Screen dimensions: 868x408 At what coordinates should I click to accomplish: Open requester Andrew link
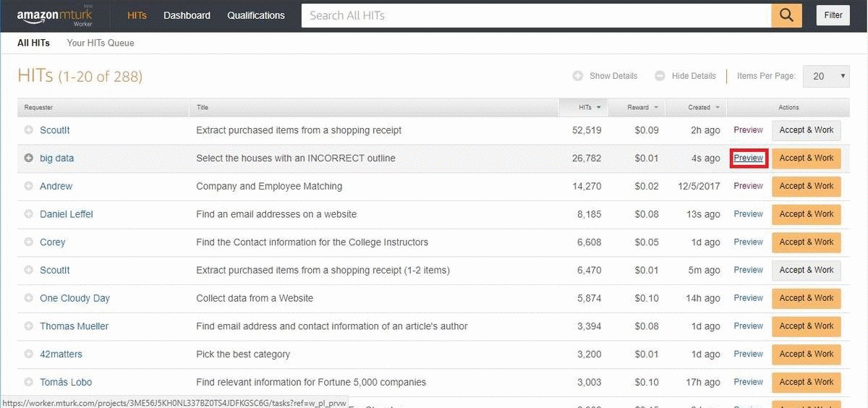[x=56, y=186]
